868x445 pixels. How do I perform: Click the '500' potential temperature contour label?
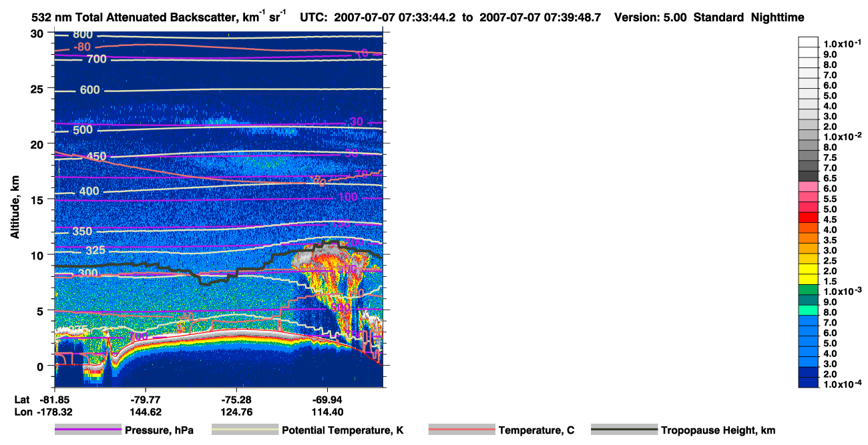[83, 129]
